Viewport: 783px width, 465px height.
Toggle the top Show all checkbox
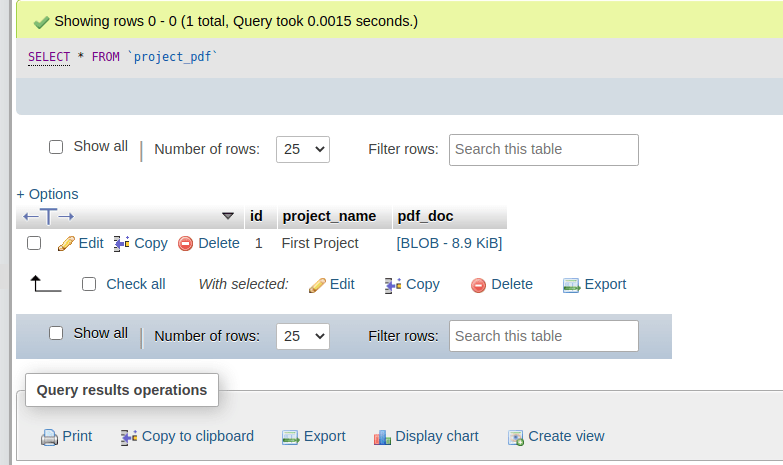click(56, 147)
